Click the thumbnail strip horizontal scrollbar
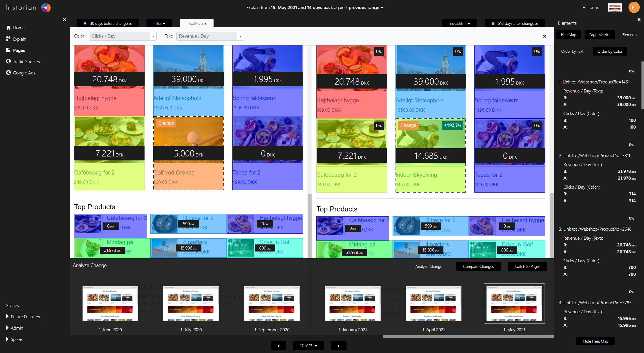This screenshot has height=353, width=644. [x=468, y=336]
